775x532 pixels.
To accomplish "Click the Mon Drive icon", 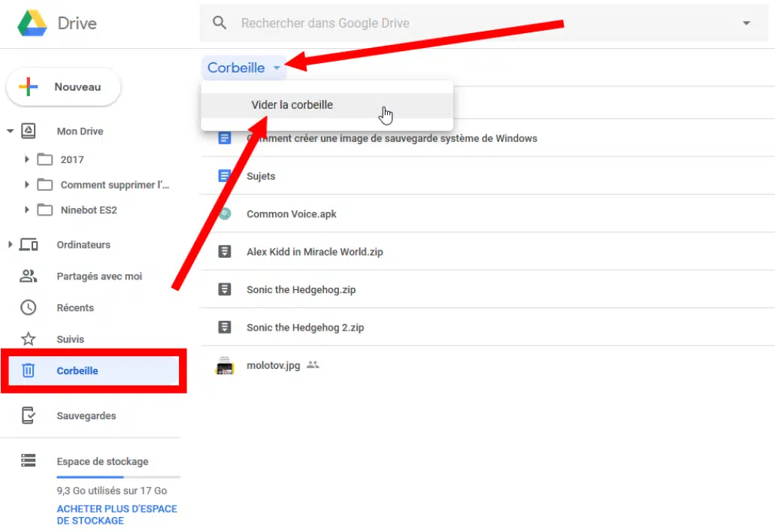I will click(28, 131).
